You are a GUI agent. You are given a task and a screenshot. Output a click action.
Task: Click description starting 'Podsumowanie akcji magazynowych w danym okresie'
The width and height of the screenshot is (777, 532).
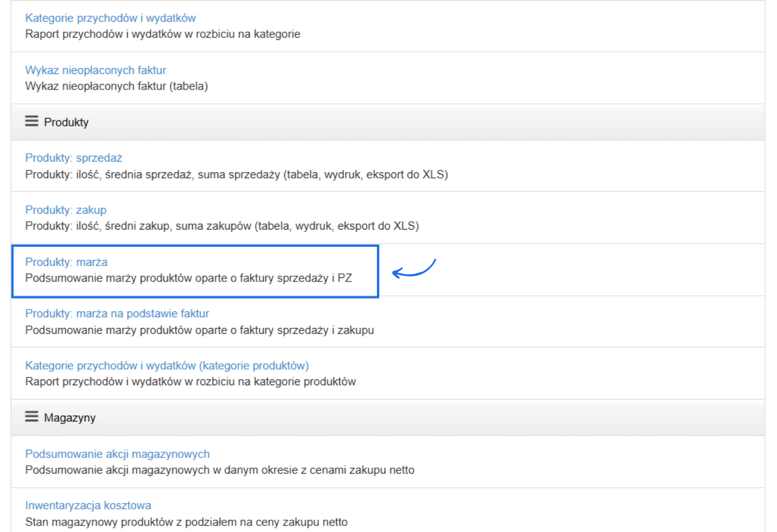tap(219, 470)
